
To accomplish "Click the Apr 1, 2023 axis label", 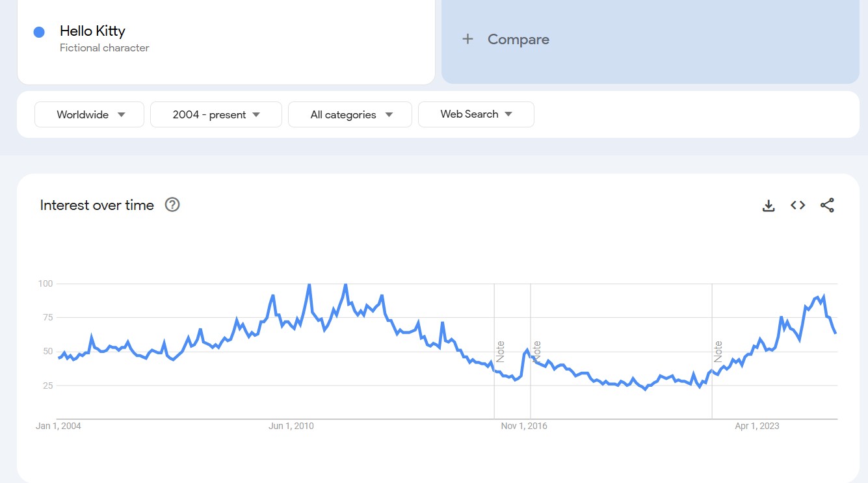I will [757, 426].
